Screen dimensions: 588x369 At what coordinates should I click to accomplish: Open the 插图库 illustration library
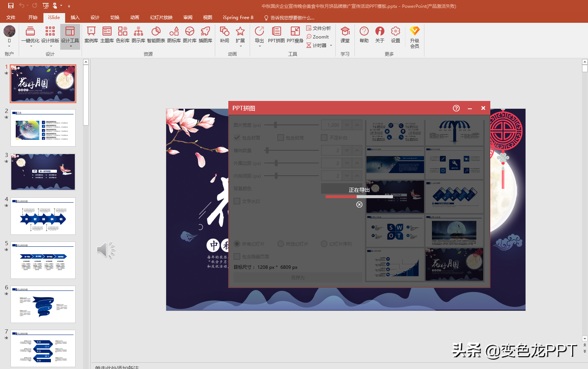[205, 35]
